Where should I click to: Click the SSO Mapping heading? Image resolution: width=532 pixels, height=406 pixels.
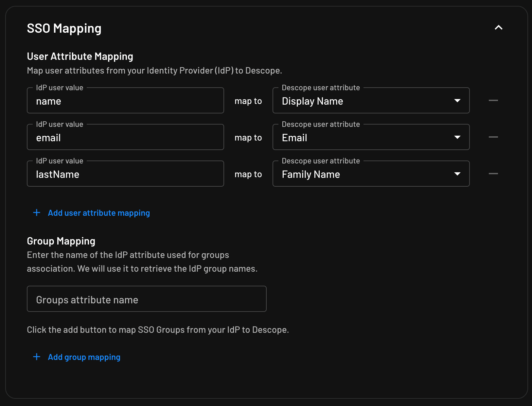pyautogui.click(x=64, y=29)
